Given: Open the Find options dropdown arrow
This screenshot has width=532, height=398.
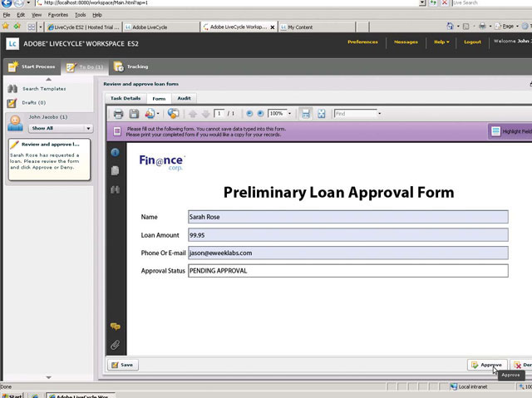Looking at the screenshot, I should click(x=380, y=114).
